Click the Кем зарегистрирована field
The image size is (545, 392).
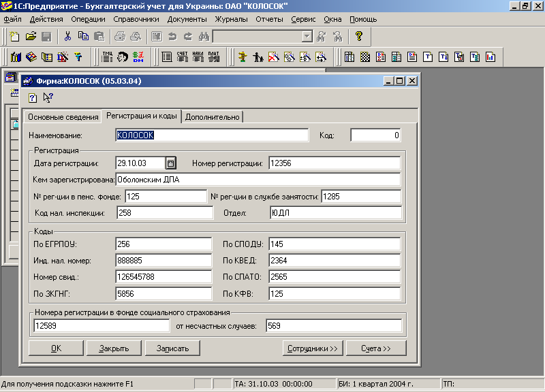click(x=258, y=180)
